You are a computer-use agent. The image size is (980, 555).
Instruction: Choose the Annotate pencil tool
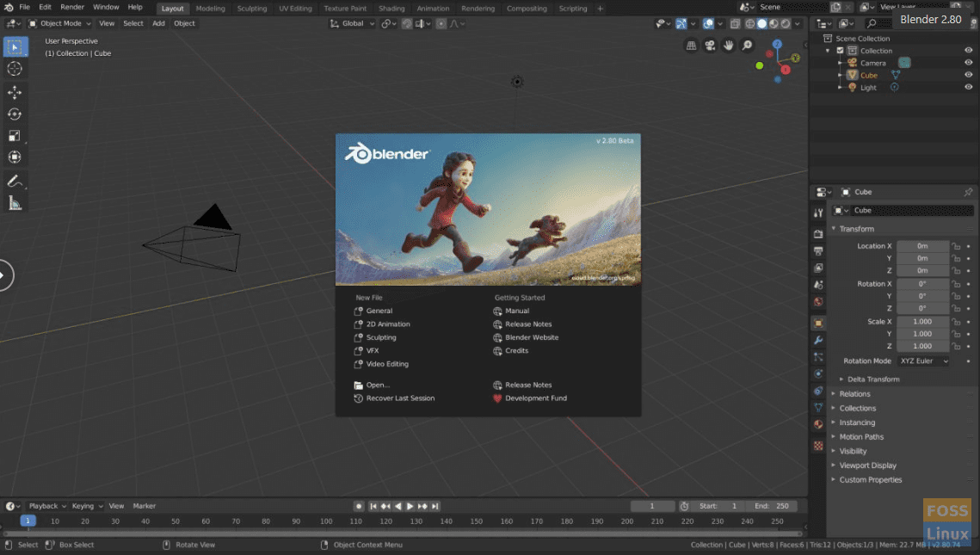[15, 182]
